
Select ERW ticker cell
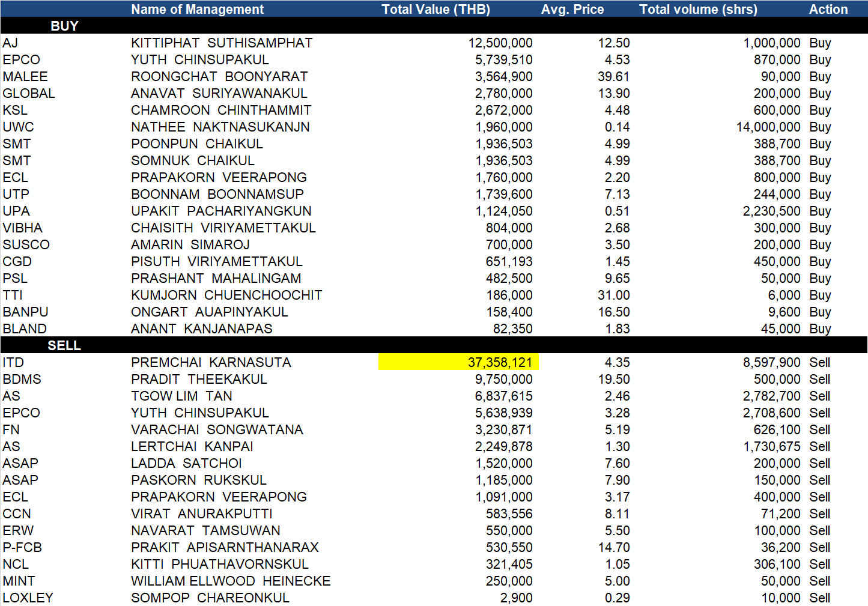coord(18,530)
